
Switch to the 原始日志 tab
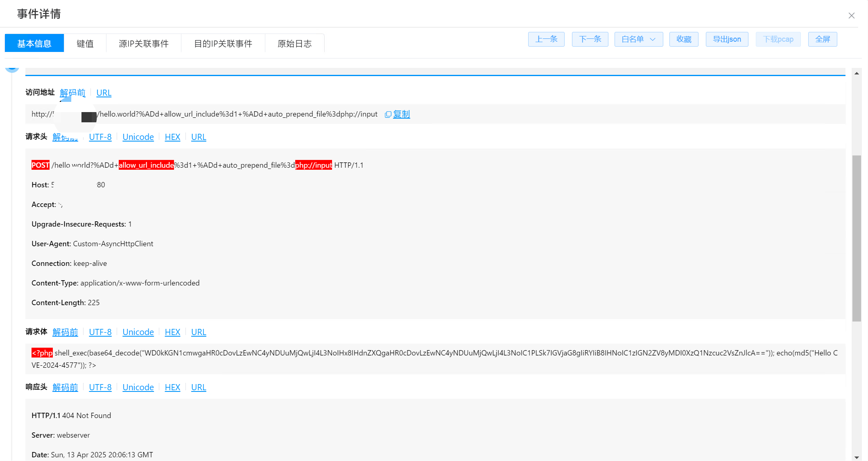tap(294, 43)
